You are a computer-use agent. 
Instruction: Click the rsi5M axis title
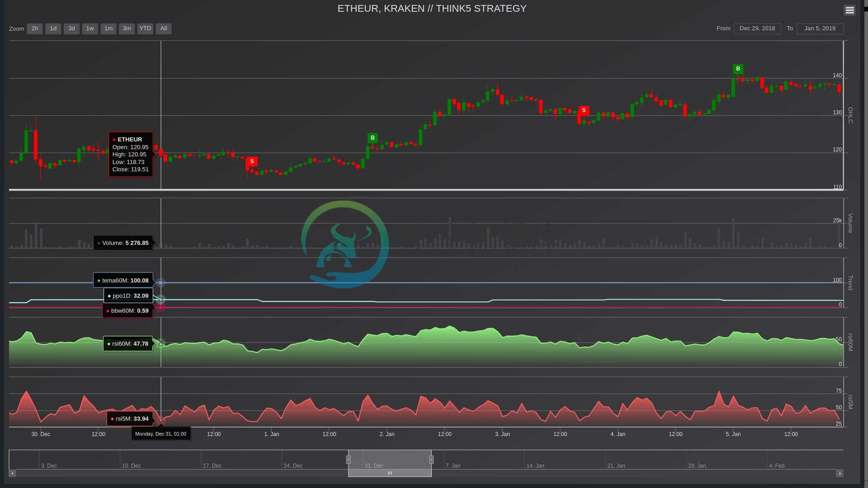pos(850,402)
